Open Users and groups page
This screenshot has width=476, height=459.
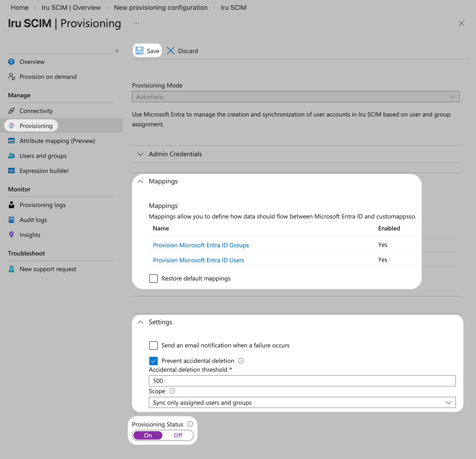[43, 156]
